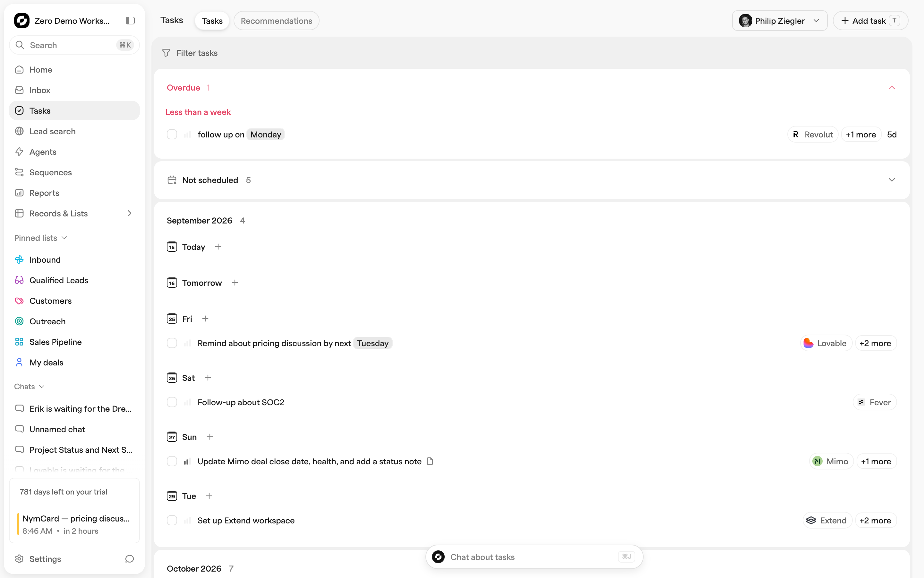Expand Records & Lists submenu
924x578 pixels.
tap(129, 213)
